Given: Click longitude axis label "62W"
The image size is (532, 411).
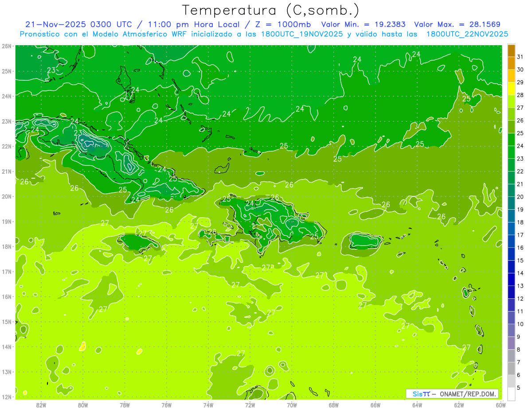Looking at the screenshot, I should coord(459,405).
